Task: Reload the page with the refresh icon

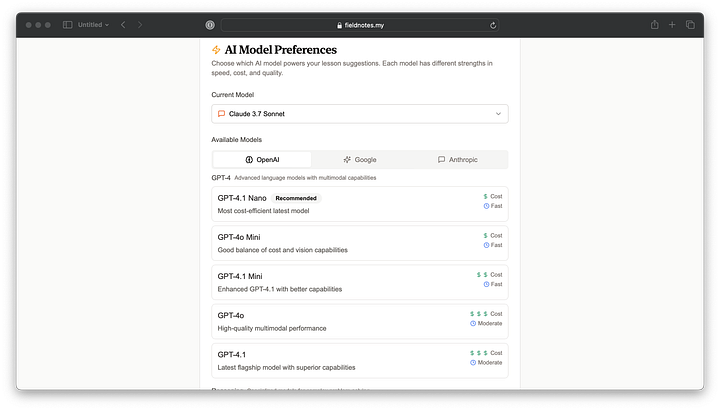Action: pos(493,25)
